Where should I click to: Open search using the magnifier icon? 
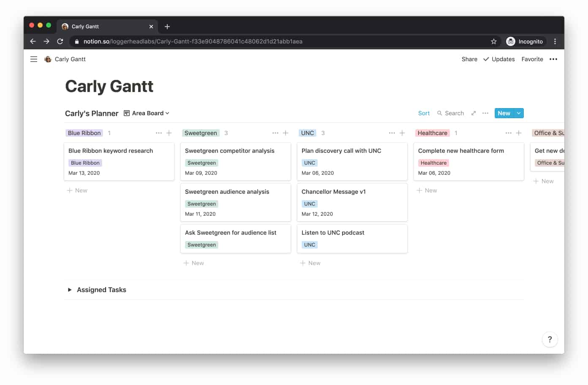[x=439, y=113]
